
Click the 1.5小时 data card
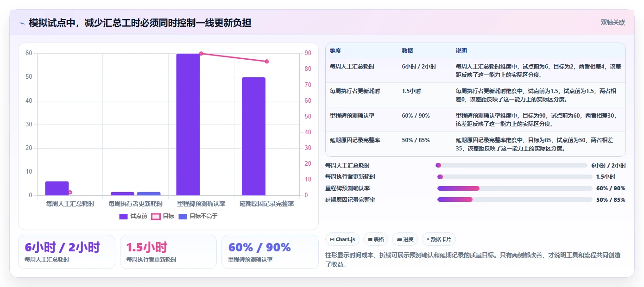[168, 252]
